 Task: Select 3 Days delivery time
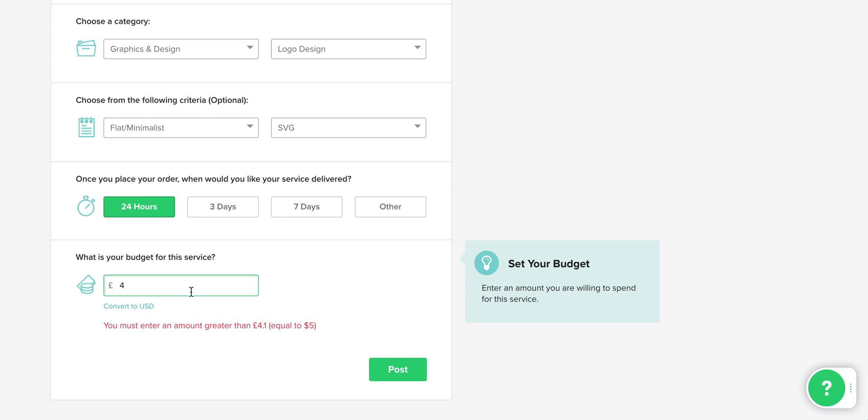[x=223, y=207]
